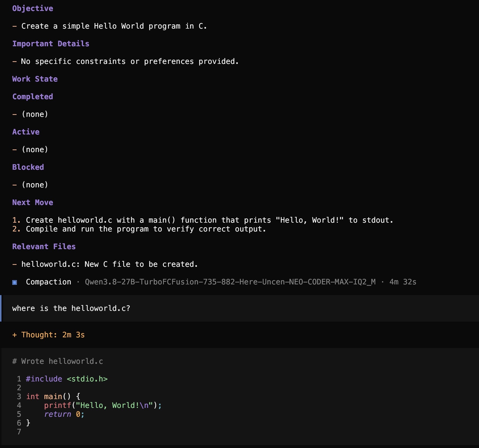Click the 'return 0;' code line
This screenshot has height=448, width=479.
click(64, 414)
